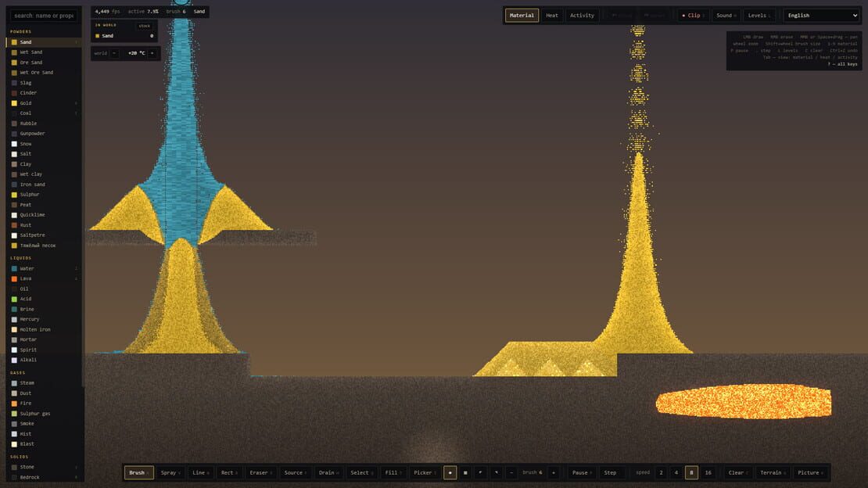The image size is (868, 488).
Task: Select the Rect tool
Action: coord(228,472)
